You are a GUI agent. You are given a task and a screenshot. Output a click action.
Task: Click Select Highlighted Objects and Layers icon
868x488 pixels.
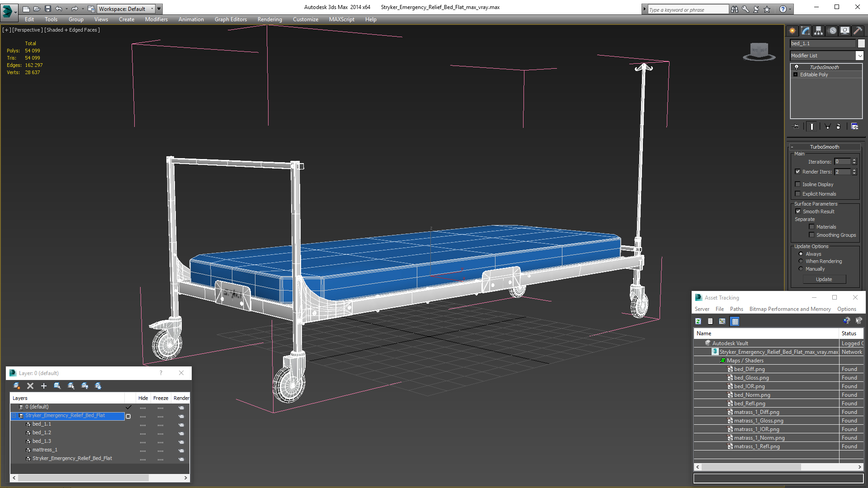click(x=57, y=386)
